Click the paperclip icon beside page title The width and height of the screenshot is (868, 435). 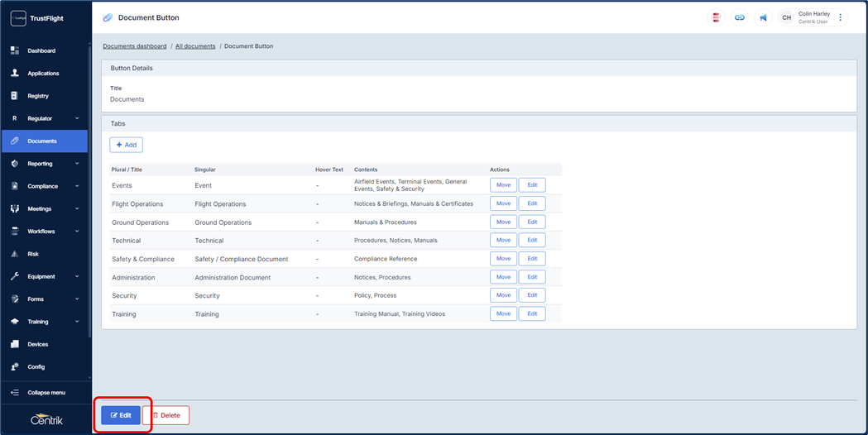point(108,17)
